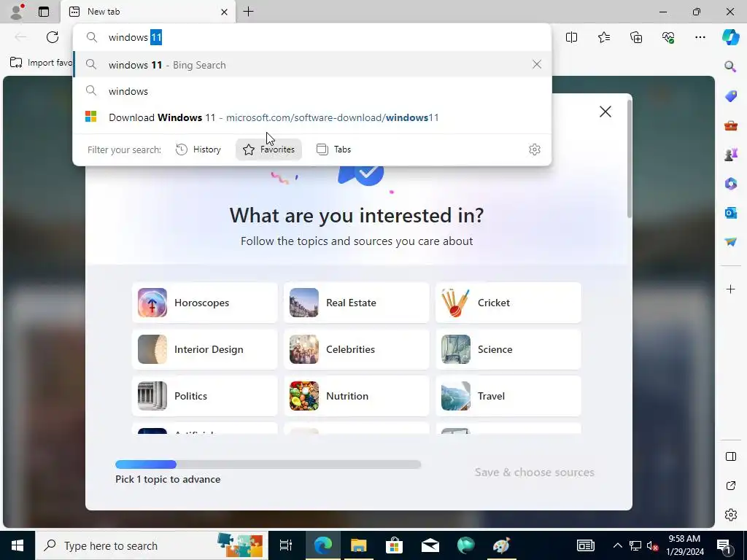
Task: Open link externally sidebar icon
Action: click(x=730, y=486)
